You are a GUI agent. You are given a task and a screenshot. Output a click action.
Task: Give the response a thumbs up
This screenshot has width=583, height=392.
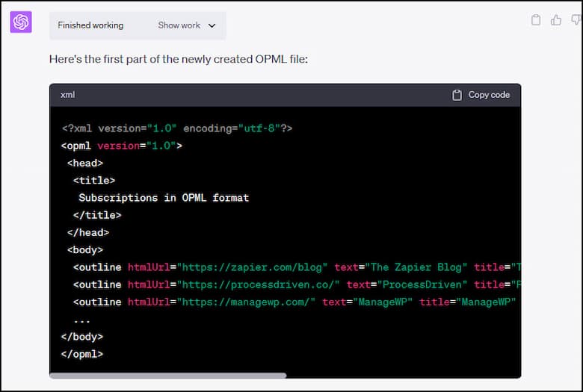click(556, 20)
